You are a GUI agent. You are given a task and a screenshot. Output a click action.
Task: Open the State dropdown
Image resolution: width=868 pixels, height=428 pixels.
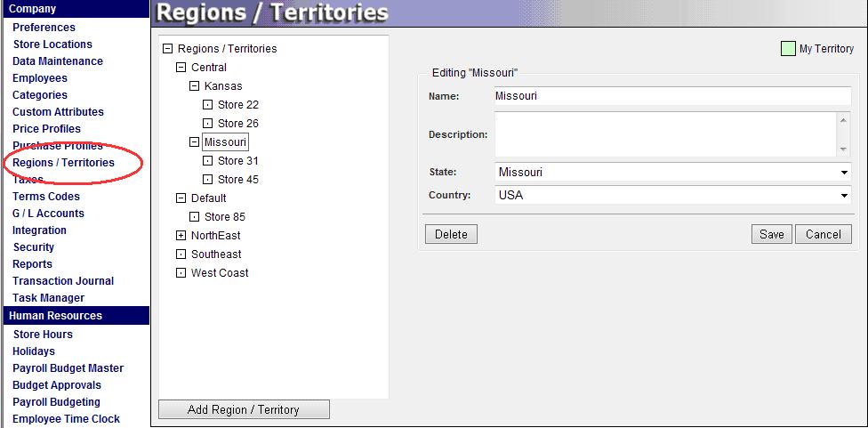click(x=672, y=173)
